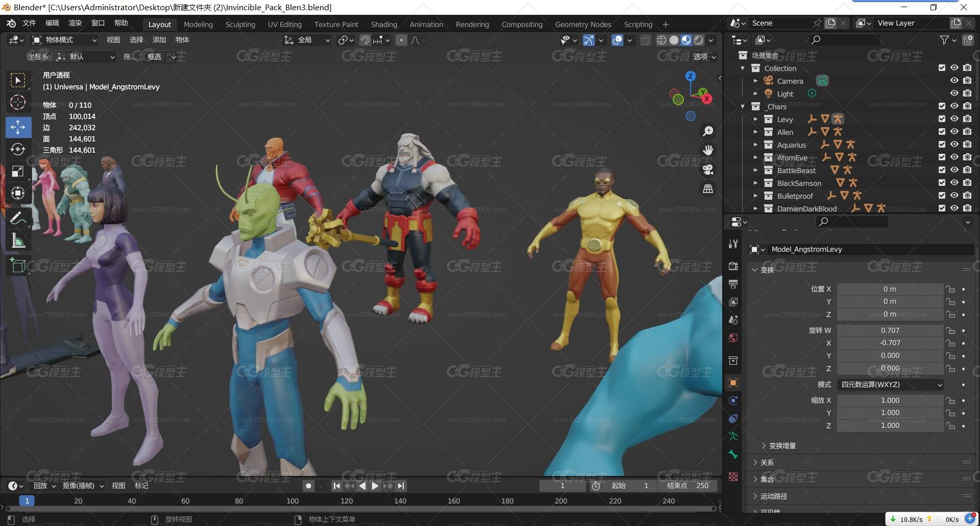
Task: Open the Object properties tab
Action: click(733, 382)
